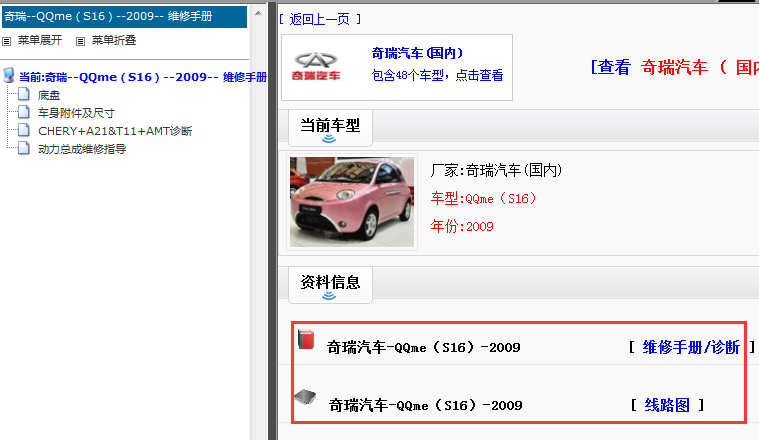Expand all menus with 菜单展开
Screen dimensions: 759x440
point(40,41)
